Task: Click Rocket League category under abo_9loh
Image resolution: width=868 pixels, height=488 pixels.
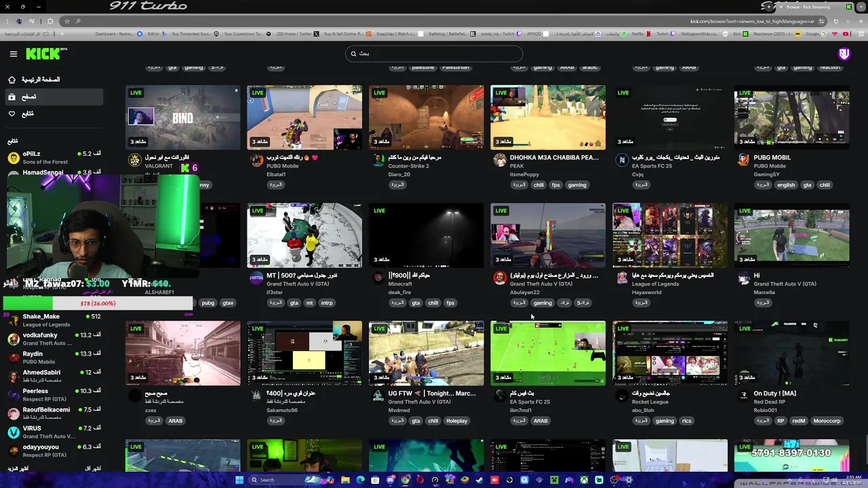Action: (x=650, y=402)
